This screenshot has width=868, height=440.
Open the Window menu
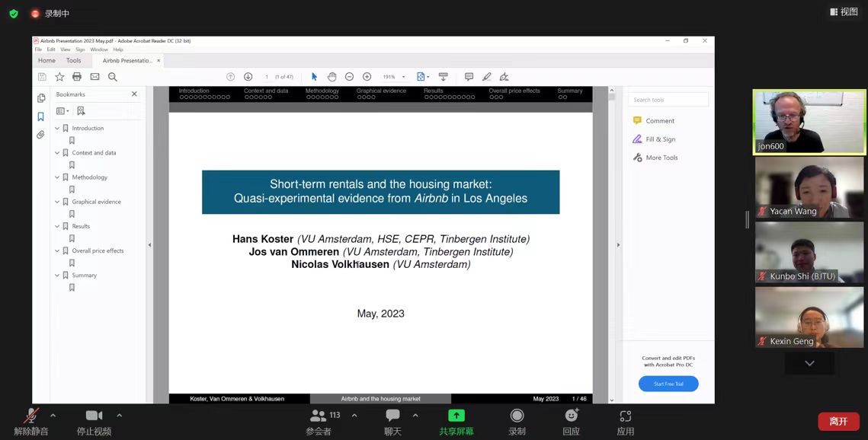[x=99, y=49]
